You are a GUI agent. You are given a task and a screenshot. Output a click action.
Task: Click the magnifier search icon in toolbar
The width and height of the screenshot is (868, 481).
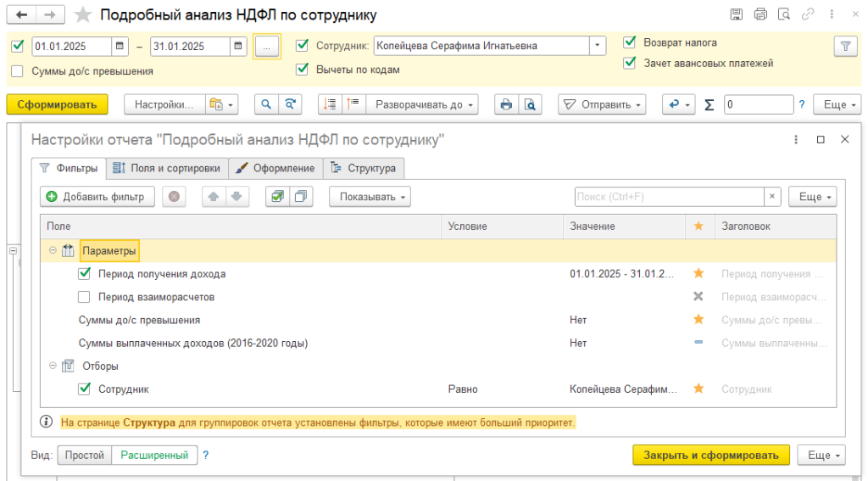coord(267,104)
